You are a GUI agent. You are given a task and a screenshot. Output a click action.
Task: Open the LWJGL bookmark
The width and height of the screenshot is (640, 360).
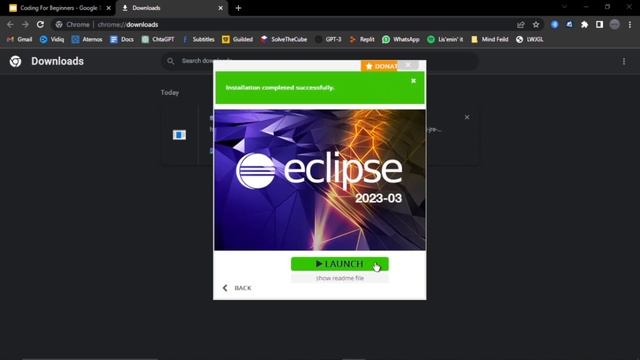click(x=529, y=39)
